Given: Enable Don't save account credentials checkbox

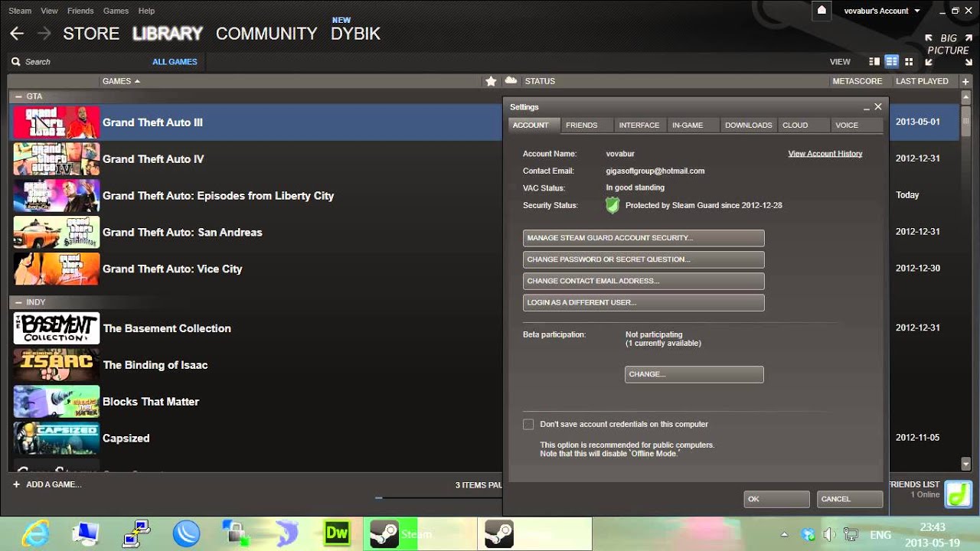Looking at the screenshot, I should (528, 424).
